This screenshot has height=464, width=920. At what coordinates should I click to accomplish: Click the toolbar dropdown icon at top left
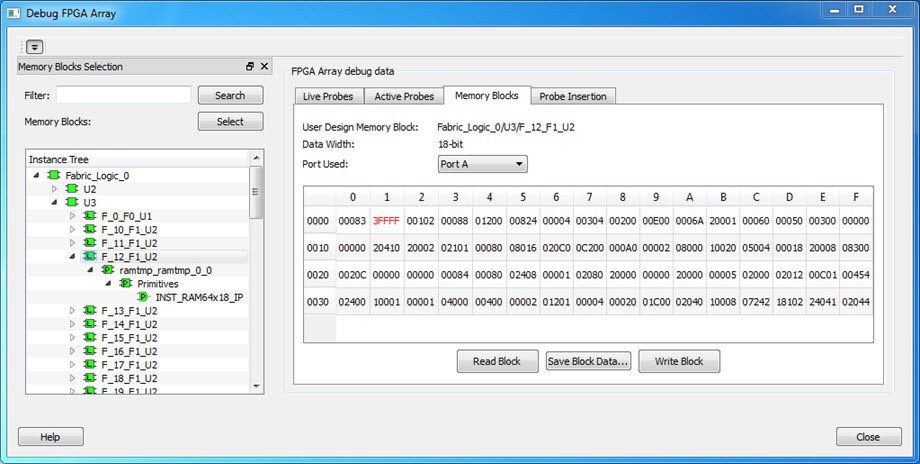tap(35, 47)
